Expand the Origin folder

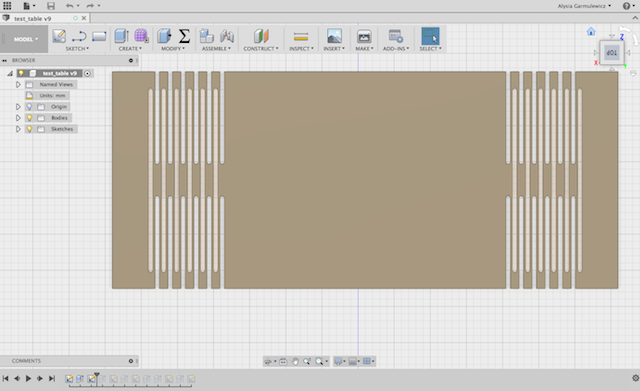[18, 107]
